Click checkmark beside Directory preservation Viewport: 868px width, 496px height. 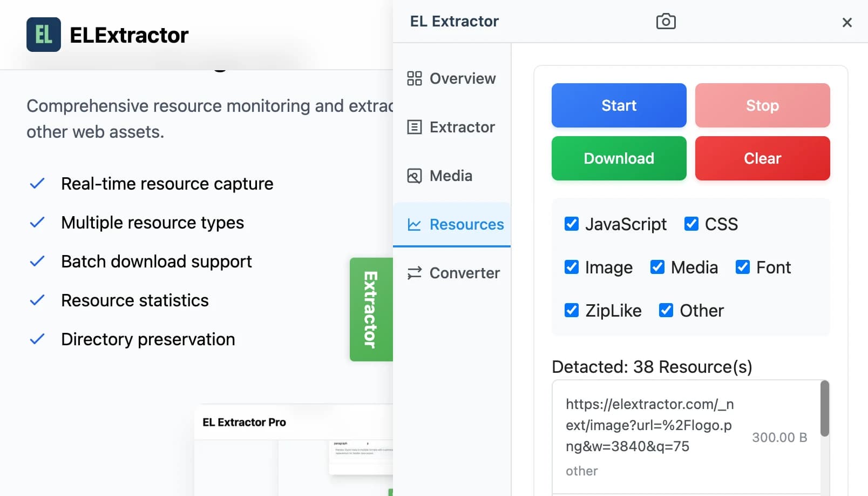[37, 339]
